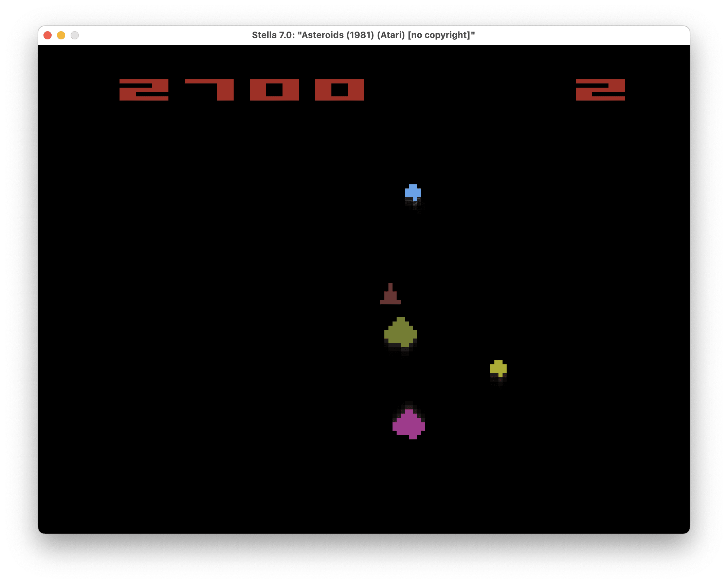Viewport: 728px width, 584px height.
Task: Minimize the Stella window with yellow button
Action: click(x=61, y=35)
